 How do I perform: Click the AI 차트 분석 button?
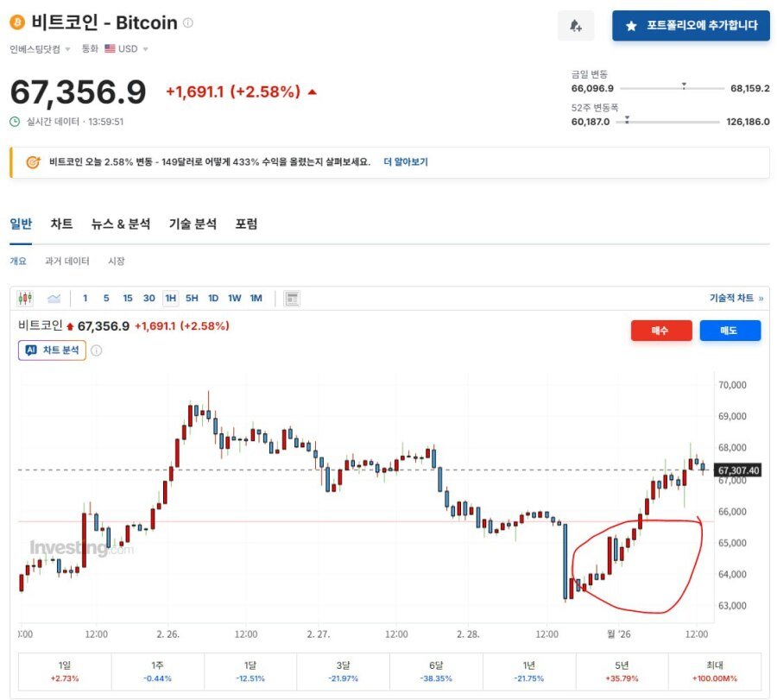(x=51, y=350)
